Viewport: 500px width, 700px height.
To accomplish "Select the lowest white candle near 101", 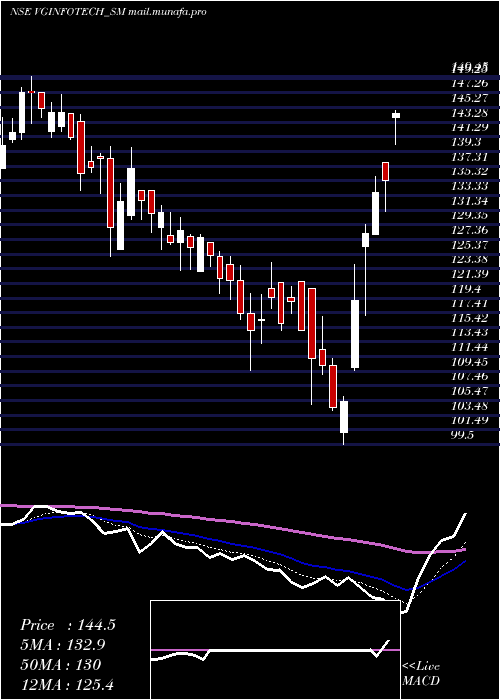I will [x=344, y=417].
